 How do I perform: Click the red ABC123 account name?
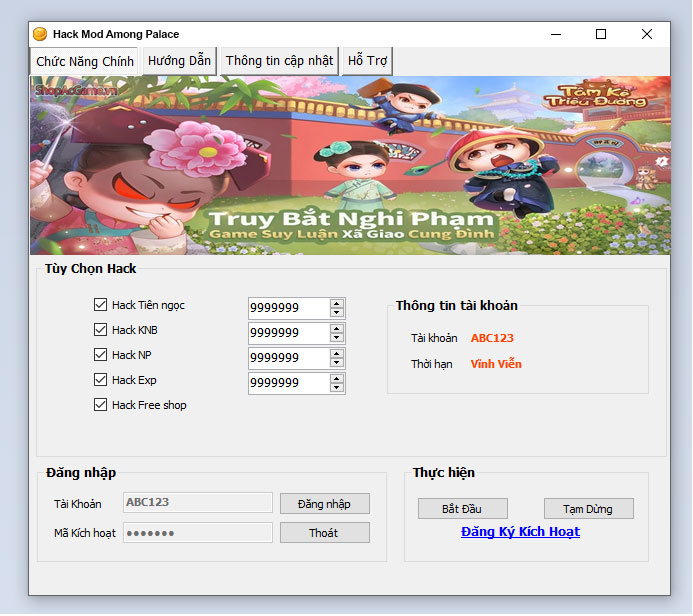point(492,338)
